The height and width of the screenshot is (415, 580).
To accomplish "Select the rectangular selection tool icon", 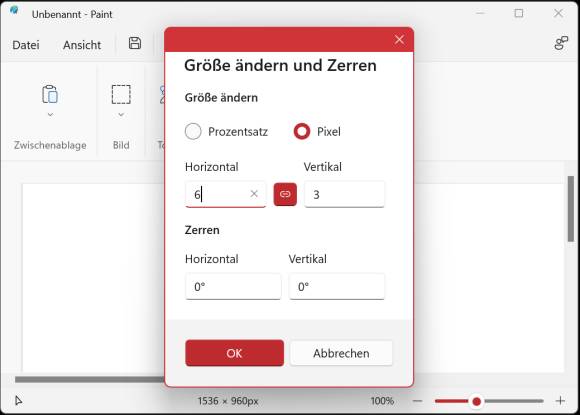I will (121, 94).
